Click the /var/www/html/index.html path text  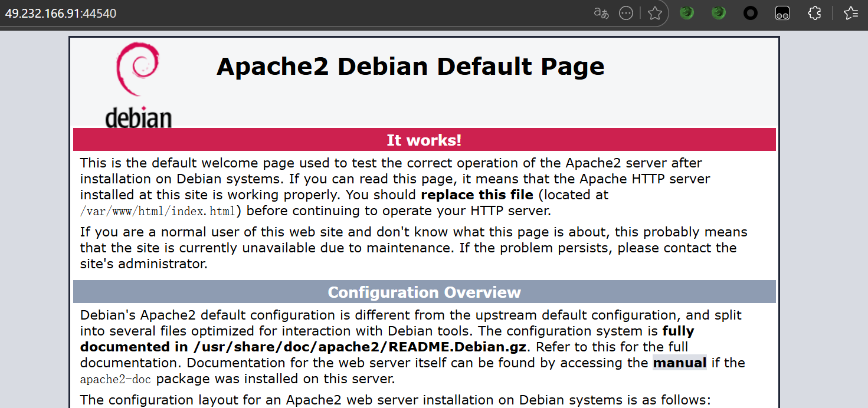(x=158, y=210)
